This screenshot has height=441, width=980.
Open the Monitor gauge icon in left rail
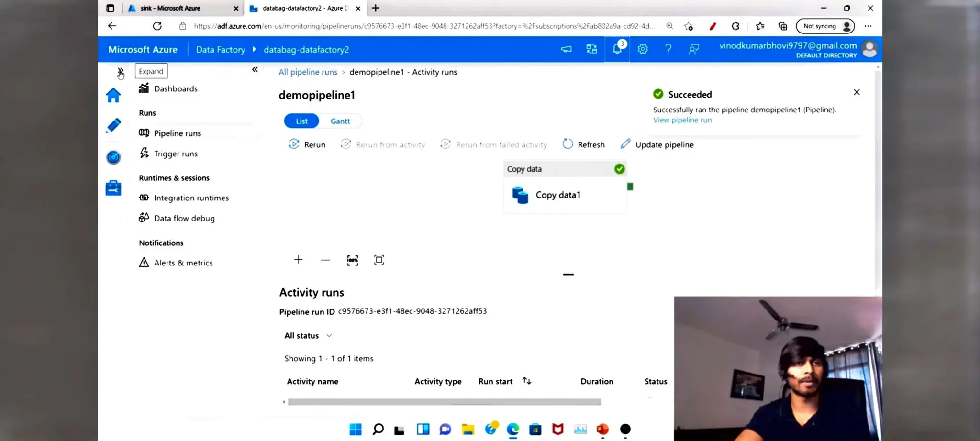113,157
